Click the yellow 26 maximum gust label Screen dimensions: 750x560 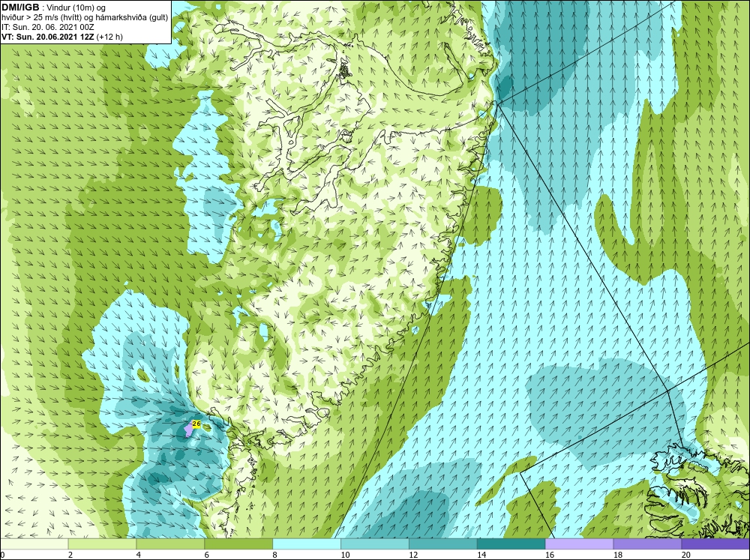tap(196, 424)
